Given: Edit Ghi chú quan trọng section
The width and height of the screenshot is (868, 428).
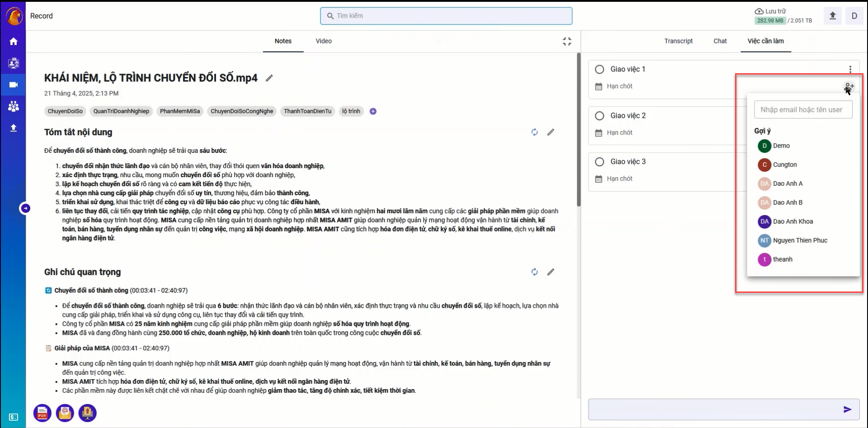Looking at the screenshot, I should tap(551, 272).
